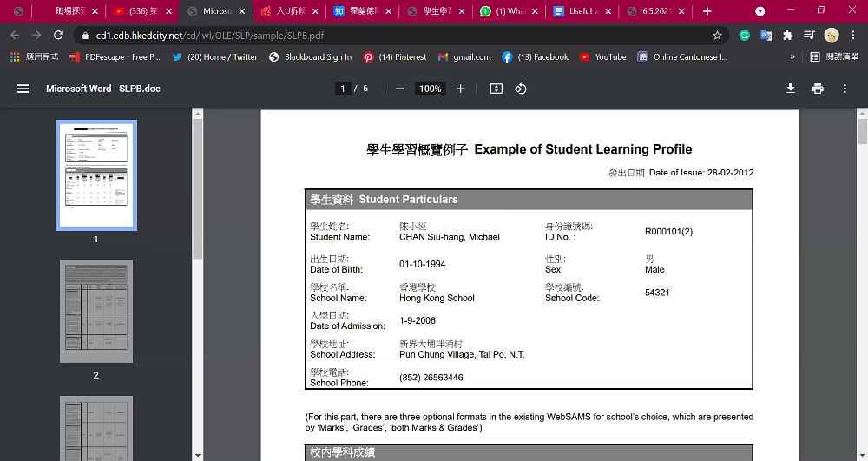Click the page number input field
Screen dimensions: 868x461
pyautogui.click(x=343, y=89)
